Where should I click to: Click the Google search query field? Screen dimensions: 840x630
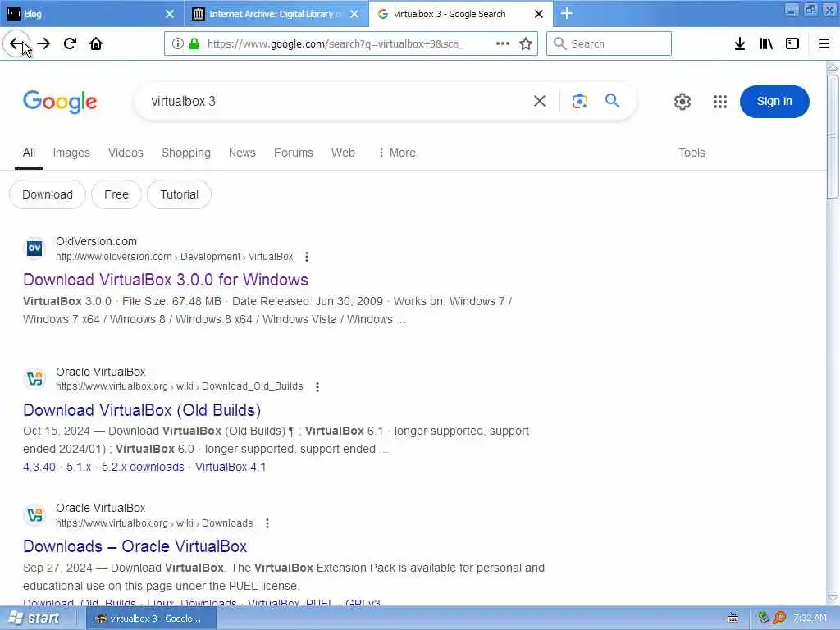(x=337, y=101)
